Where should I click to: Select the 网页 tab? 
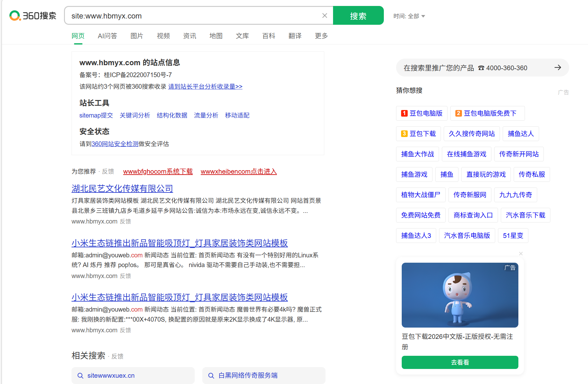point(78,36)
